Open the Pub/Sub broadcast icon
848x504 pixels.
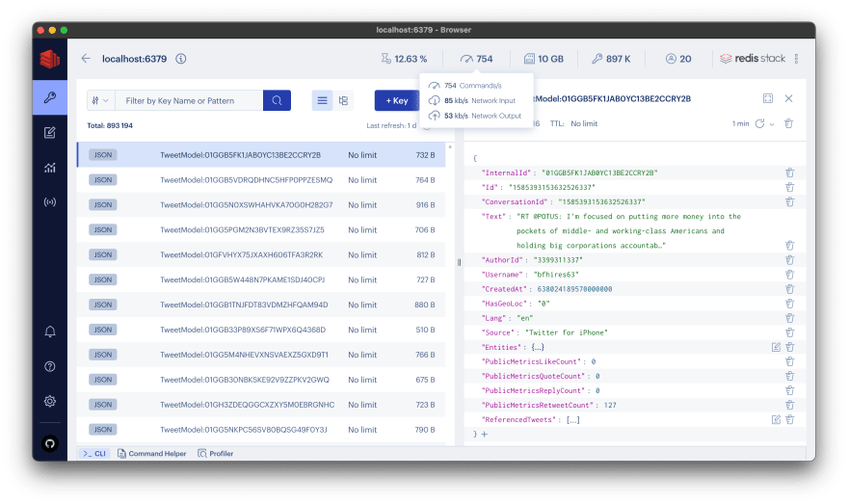click(50, 202)
